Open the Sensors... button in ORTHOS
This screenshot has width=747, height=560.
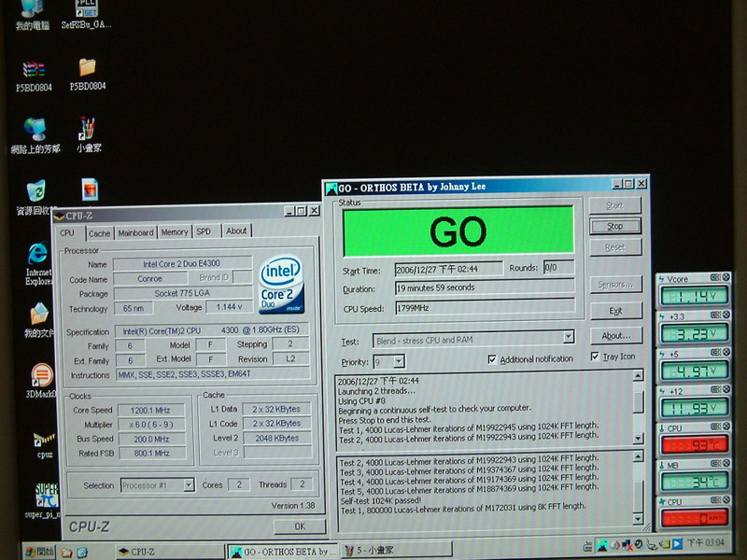coord(615,285)
